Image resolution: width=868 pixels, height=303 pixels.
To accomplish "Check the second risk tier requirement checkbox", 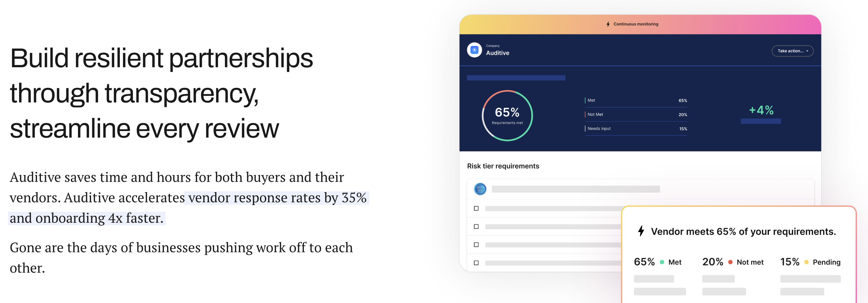I will coord(476,227).
